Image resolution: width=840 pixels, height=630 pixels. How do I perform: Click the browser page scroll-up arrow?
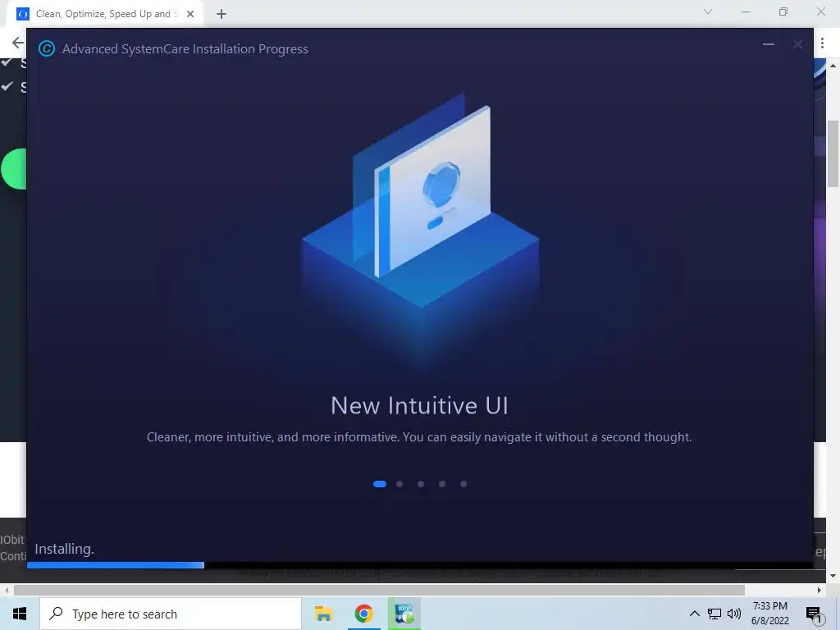point(833,66)
